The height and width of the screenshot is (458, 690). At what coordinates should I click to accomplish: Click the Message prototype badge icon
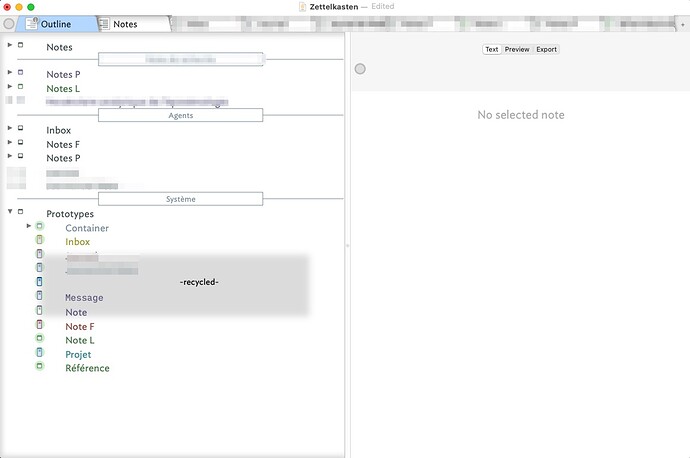[40, 296]
